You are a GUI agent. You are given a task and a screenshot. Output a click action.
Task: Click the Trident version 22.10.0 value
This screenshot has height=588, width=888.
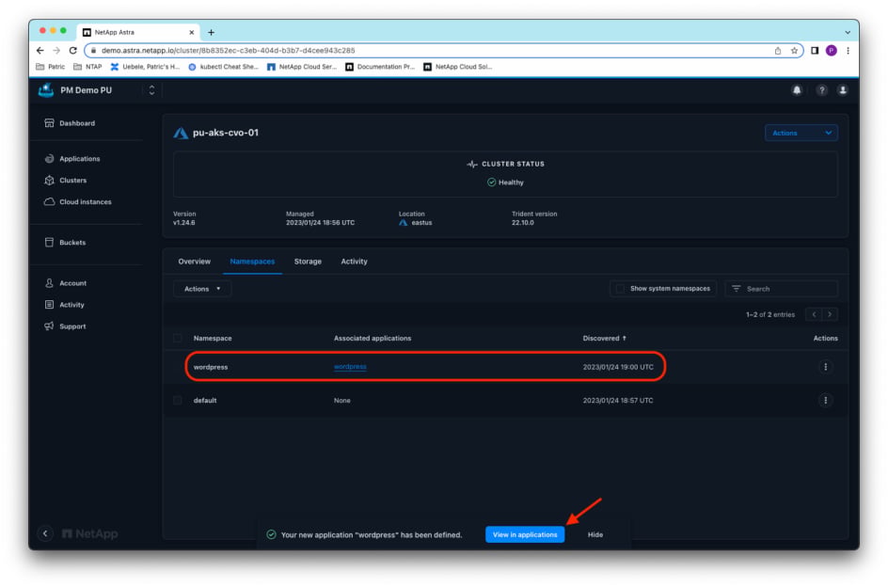523,223
